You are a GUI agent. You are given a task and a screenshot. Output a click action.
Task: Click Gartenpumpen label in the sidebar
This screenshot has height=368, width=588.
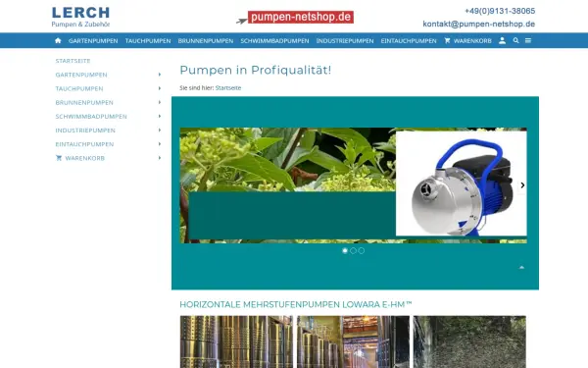coord(81,75)
